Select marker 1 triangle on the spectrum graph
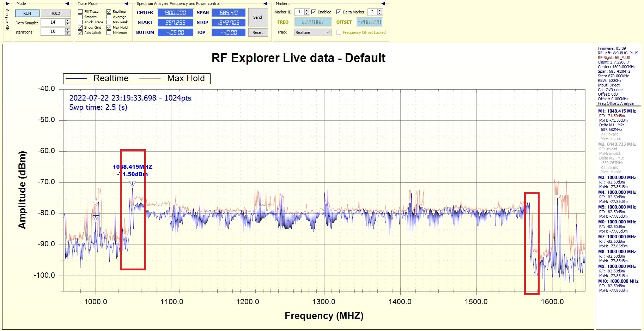The width and height of the screenshot is (644, 331). point(132,184)
